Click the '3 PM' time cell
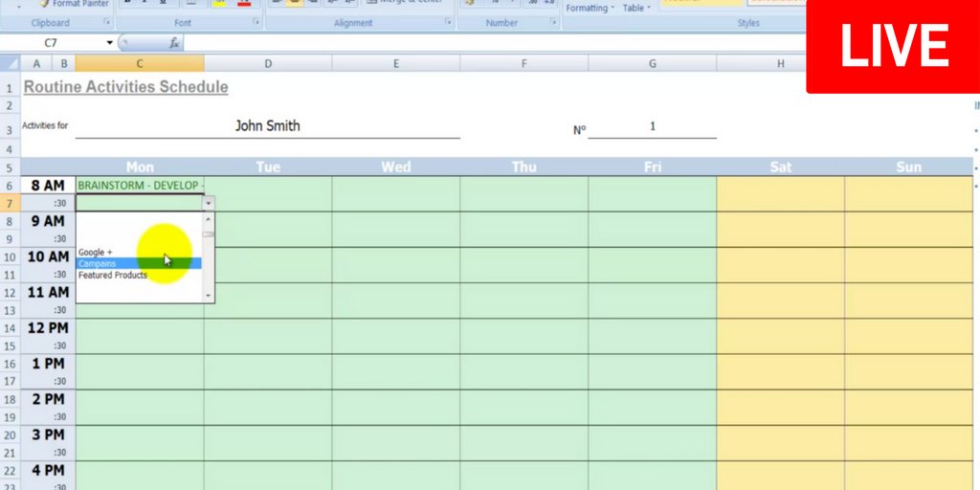 [48, 435]
